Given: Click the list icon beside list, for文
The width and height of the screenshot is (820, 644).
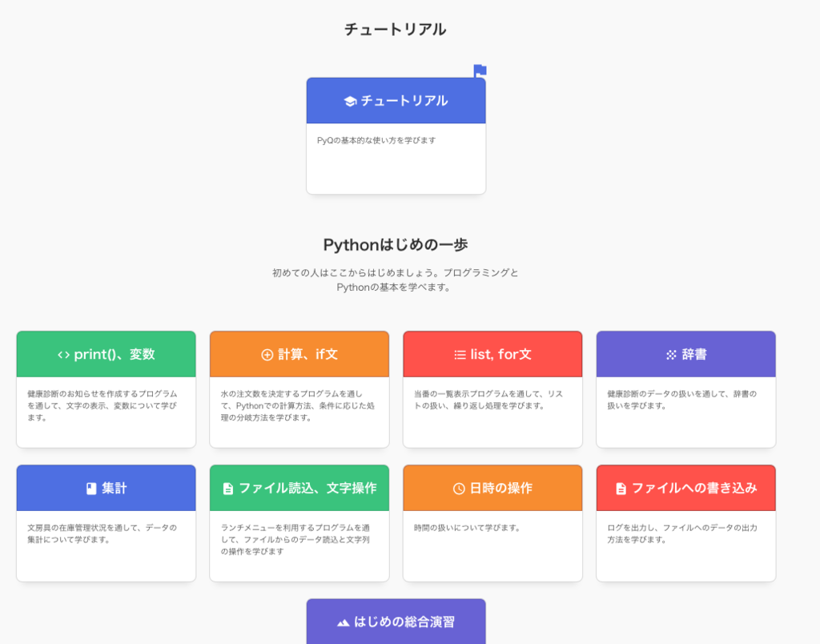Looking at the screenshot, I should (460, 355).
